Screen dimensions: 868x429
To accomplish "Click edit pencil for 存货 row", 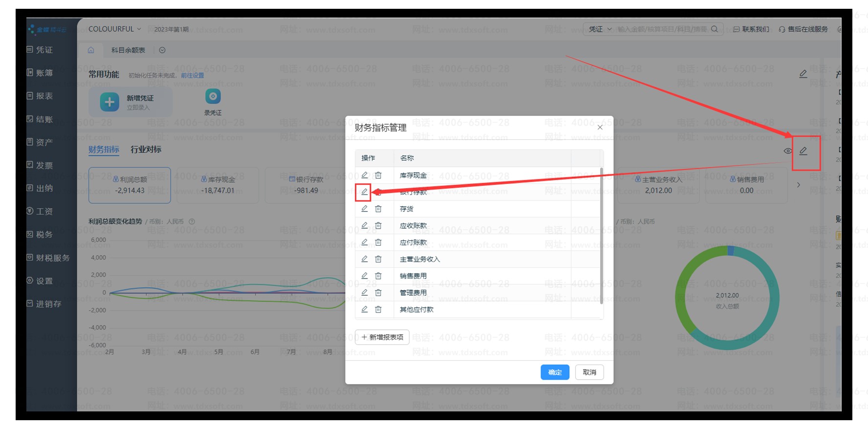I will (364, 209).
